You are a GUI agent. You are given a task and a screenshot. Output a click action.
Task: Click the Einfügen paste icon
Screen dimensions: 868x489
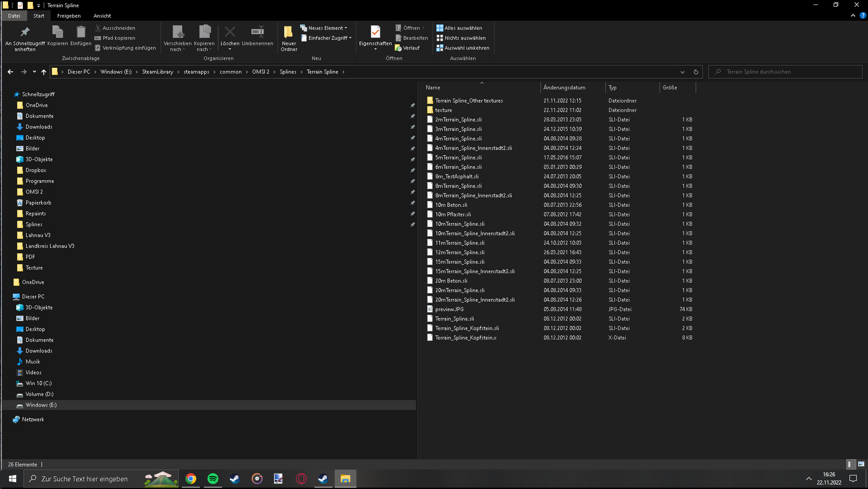(x=81, y=32)
